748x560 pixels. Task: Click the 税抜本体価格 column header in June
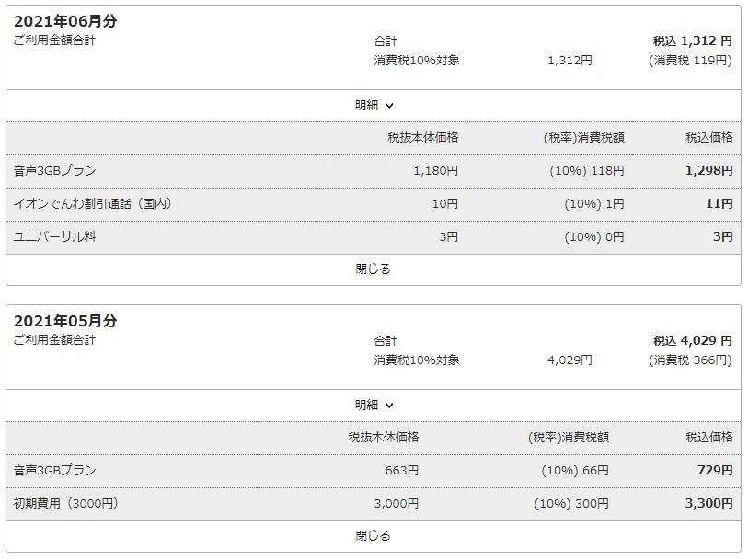pos(422,138)
